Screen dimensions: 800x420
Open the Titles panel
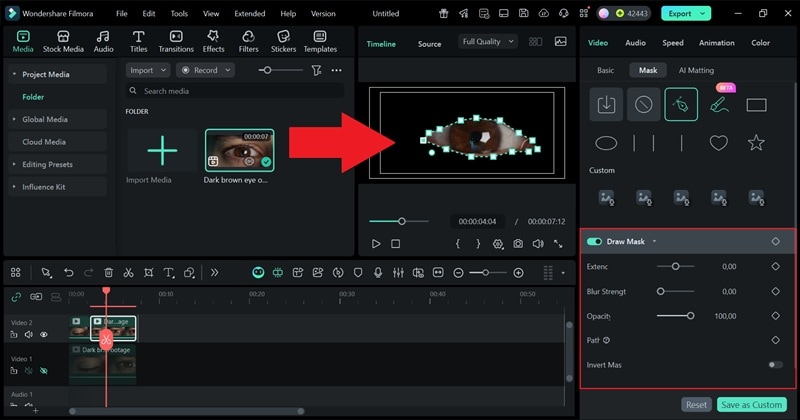(138, 41)
